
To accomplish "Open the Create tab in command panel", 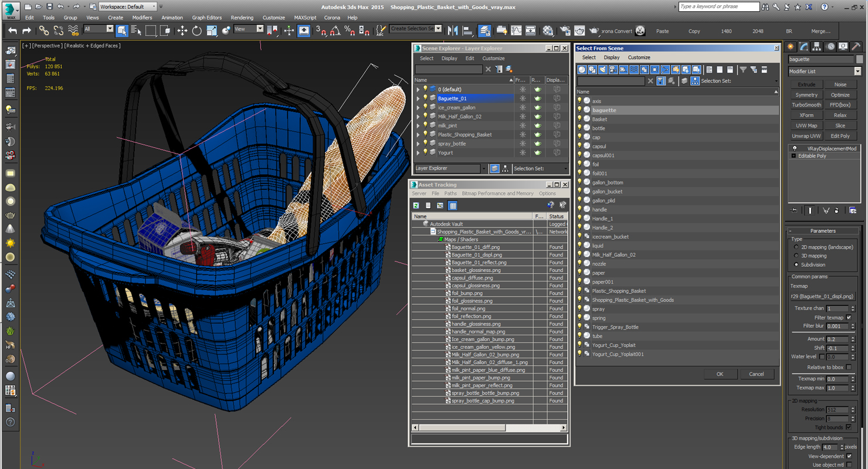I will [x=791, y=46].
